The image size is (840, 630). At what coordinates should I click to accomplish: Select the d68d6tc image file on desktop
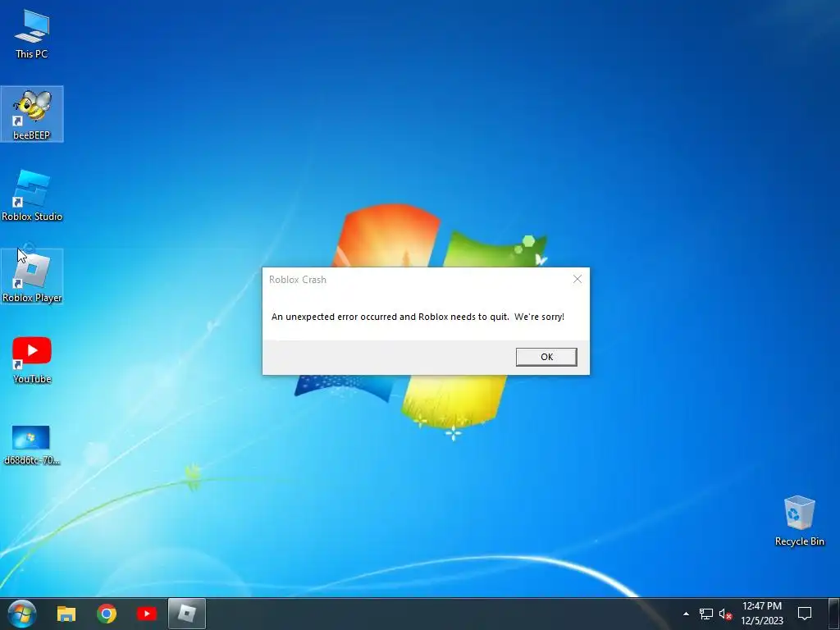click(32, 445)
